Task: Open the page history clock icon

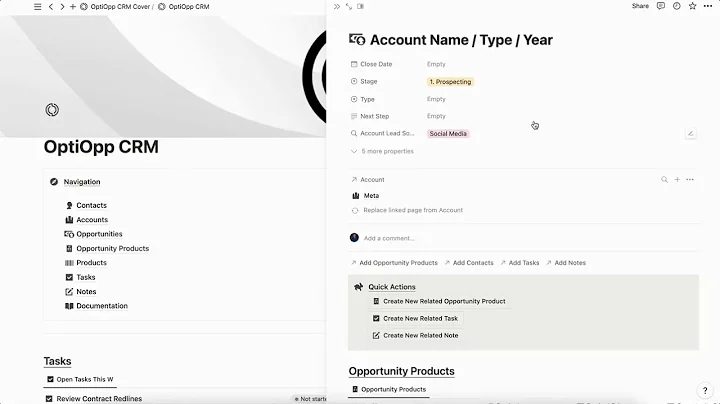Action: coord(677,6)
